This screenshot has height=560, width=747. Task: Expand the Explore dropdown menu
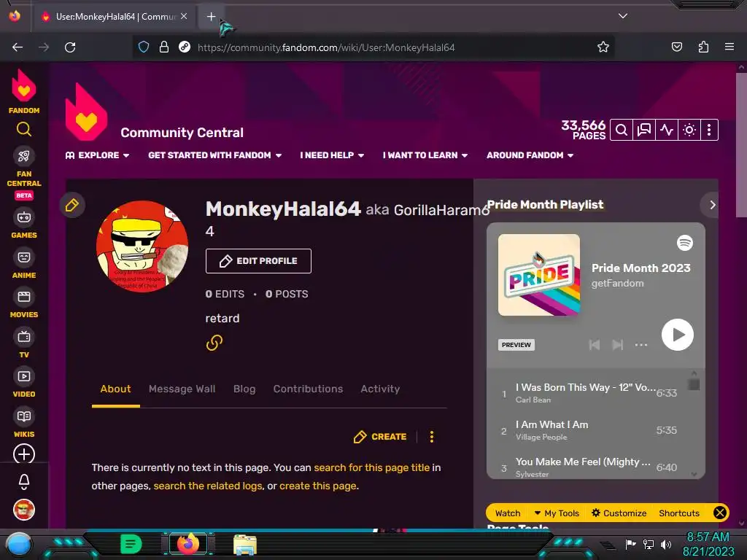(98, 155)
